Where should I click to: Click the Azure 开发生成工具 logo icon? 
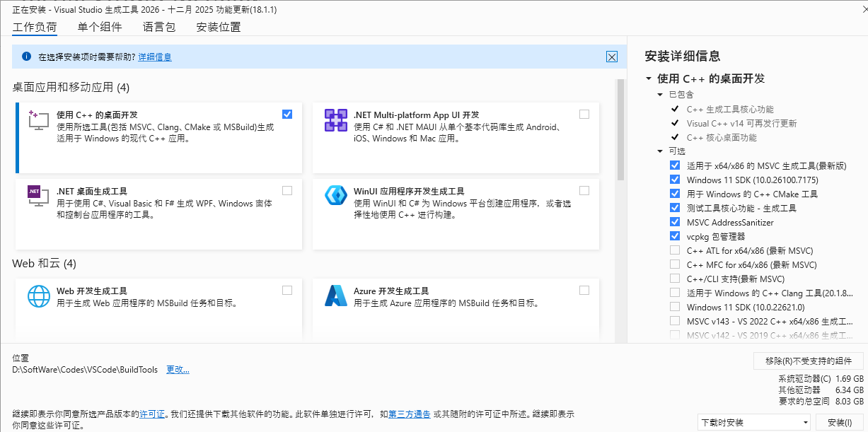[335, 296]
